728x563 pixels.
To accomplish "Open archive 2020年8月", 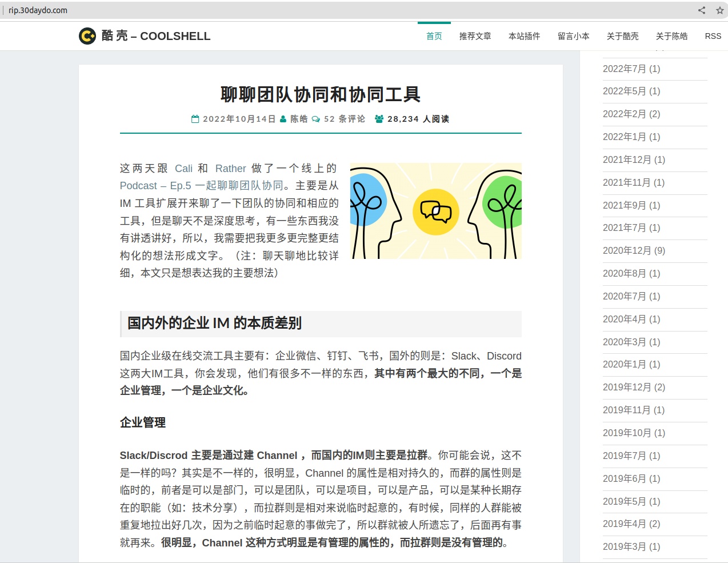I will point(631,273).
